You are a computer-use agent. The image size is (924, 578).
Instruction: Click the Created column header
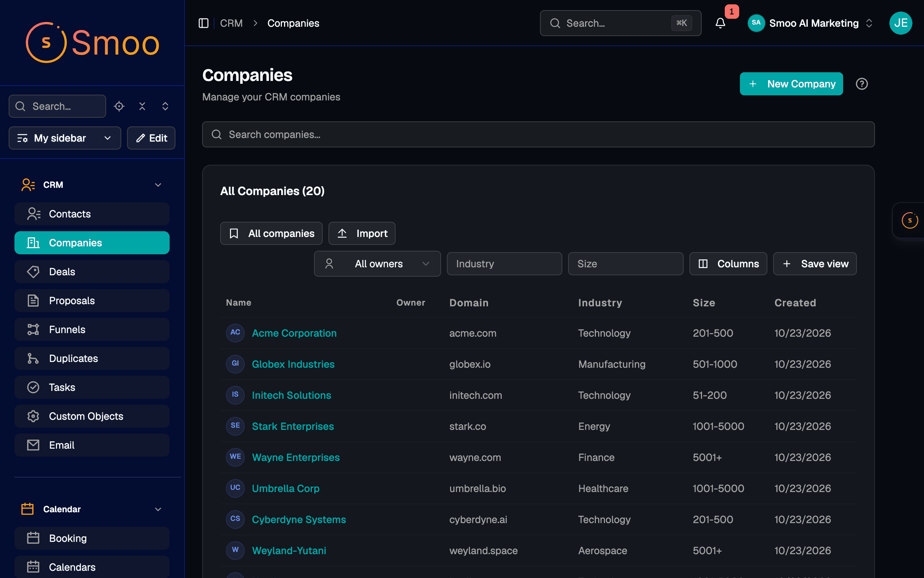795,303
